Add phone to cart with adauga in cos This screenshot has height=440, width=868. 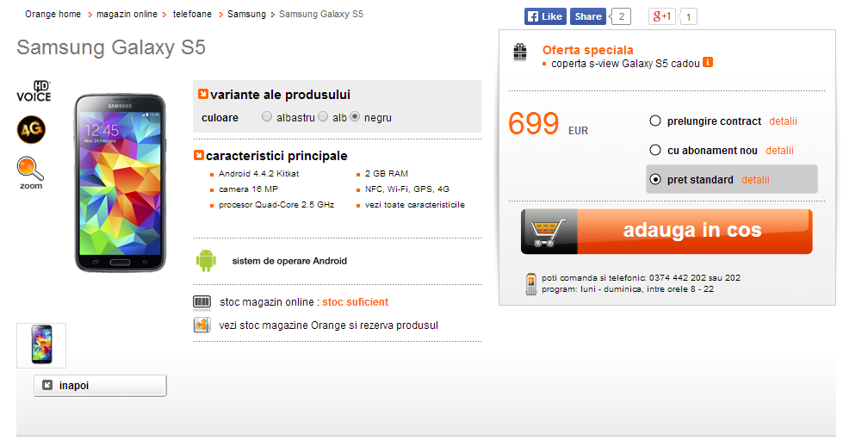click(666, 232)
